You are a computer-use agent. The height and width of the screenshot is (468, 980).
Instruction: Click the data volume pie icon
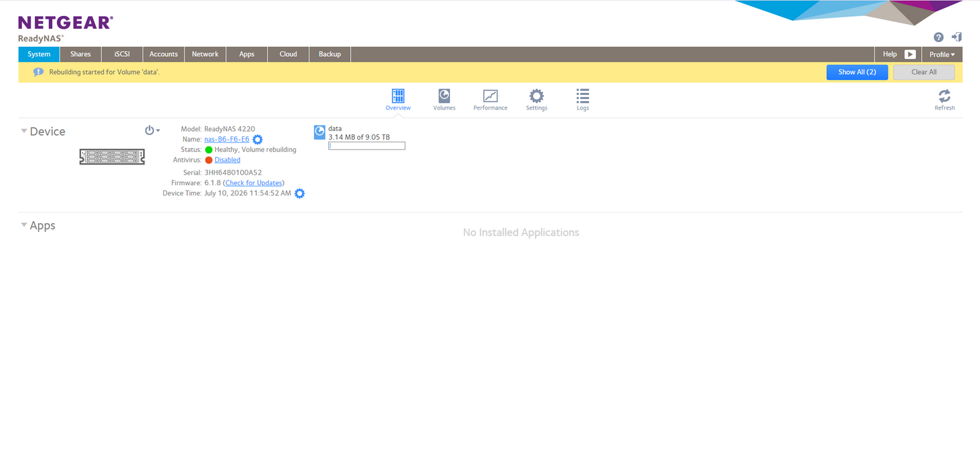tap(320, 132)
